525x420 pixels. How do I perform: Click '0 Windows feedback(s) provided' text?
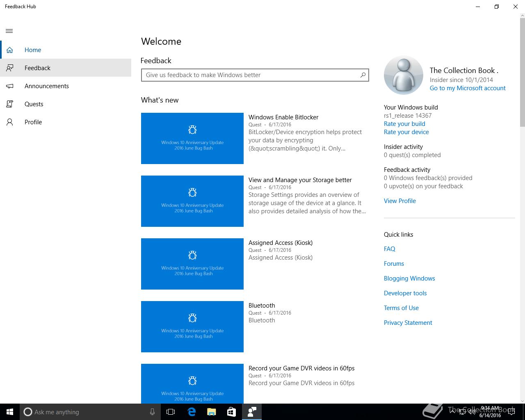pyautogui.click(x=428, y=178)
